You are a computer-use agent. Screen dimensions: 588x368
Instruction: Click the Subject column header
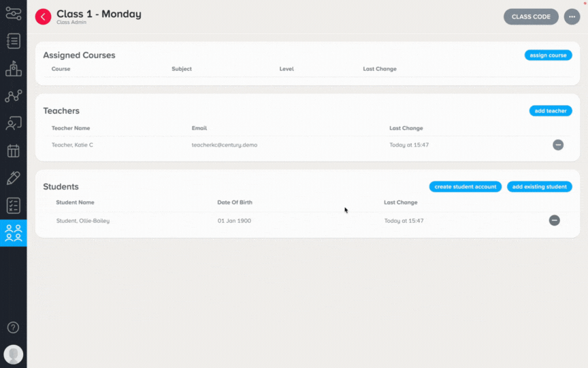(x=182, y=69)
